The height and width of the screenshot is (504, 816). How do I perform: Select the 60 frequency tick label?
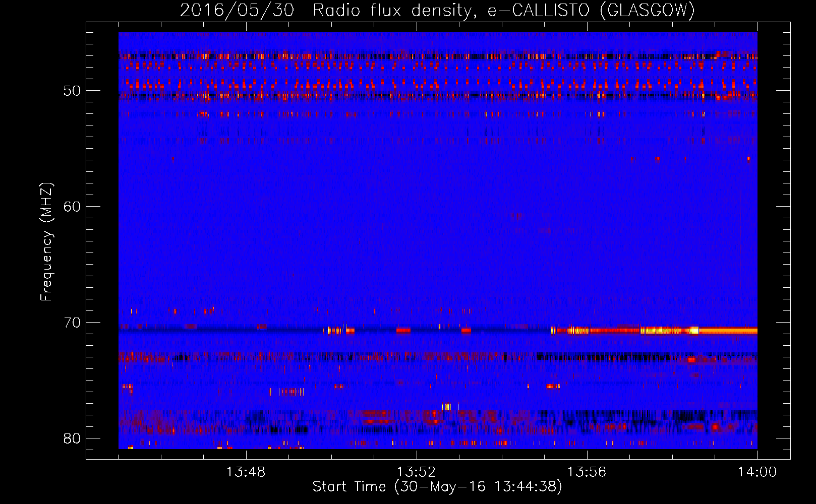point(72,206)
